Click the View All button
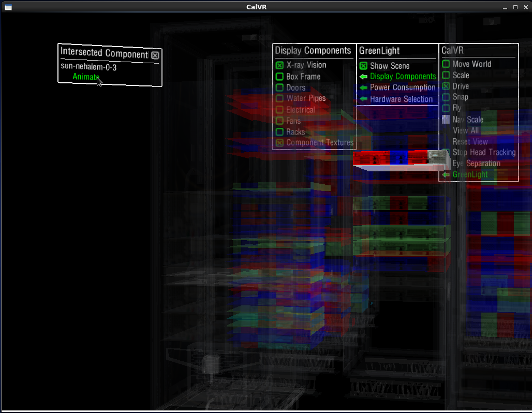The image size is (532, 413). (465, 130)
